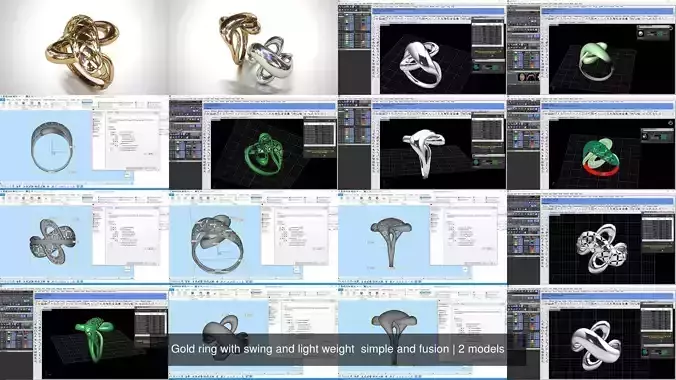Select the silver ring angled view on dark grid

(422, 47)
